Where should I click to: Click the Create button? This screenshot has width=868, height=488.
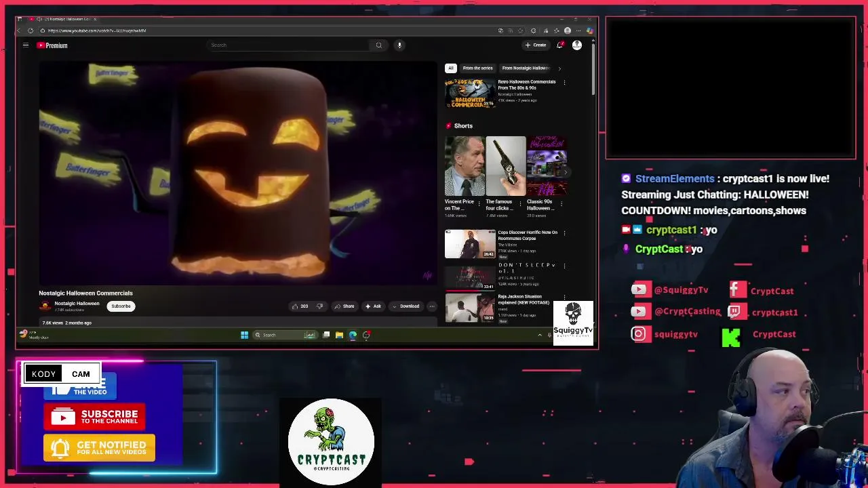click(x=536, y=45)
